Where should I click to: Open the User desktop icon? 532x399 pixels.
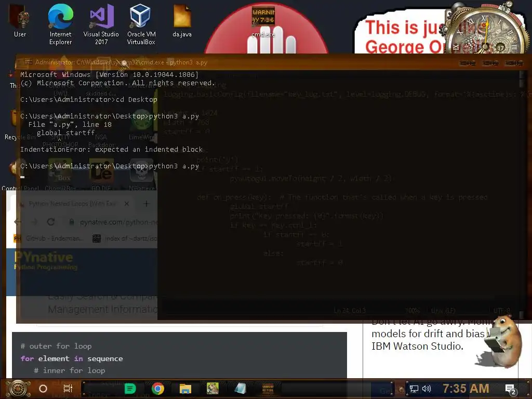tap(20, 21)
